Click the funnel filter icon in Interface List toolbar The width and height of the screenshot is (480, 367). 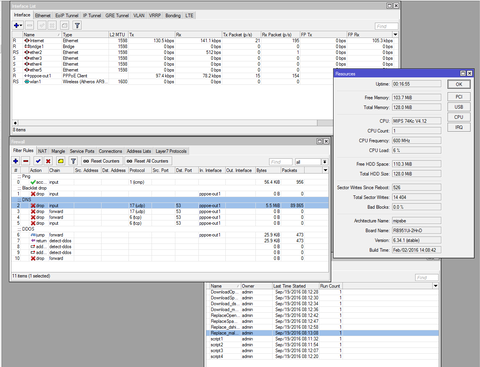[x=77, y=25]
